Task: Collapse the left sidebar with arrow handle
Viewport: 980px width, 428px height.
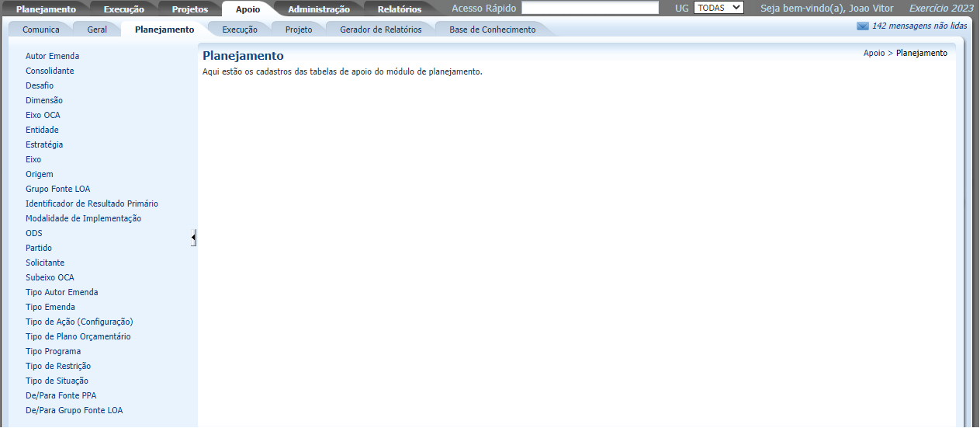Action: [x=193, y=238]
